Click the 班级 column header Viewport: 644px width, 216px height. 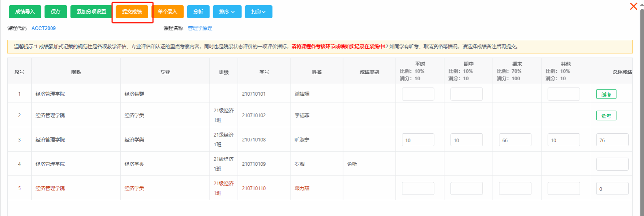224,72
